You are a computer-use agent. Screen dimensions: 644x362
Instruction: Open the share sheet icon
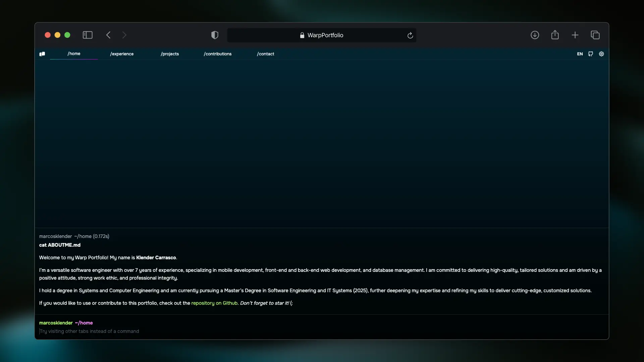pos(555,35)
